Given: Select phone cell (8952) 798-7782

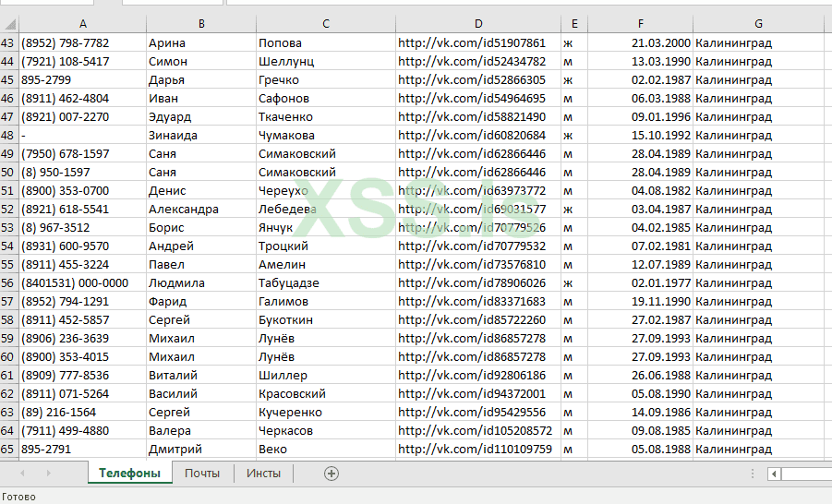Looking at the screenshot, I should click(65, 43).
